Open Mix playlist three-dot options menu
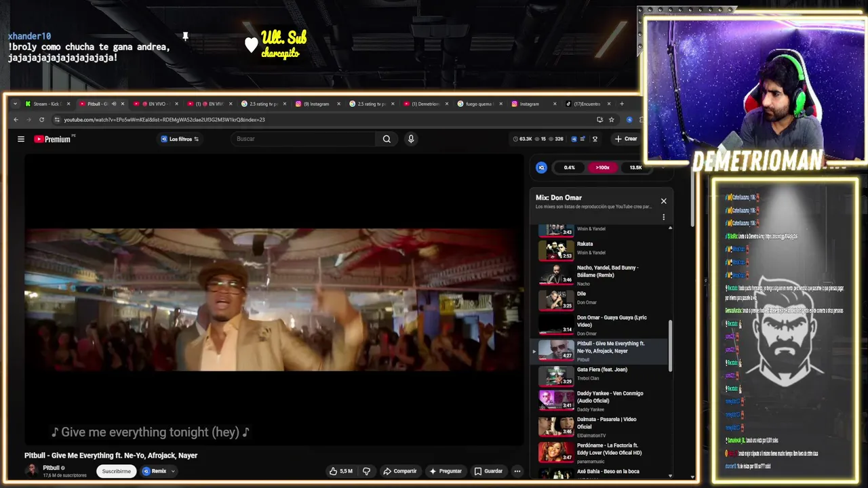 point(663,217)
